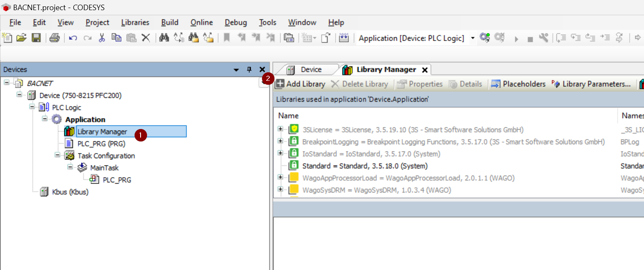Screen dimensions: 644x270
Task: Stop the application with the square icon
Action: click(530, 39)
